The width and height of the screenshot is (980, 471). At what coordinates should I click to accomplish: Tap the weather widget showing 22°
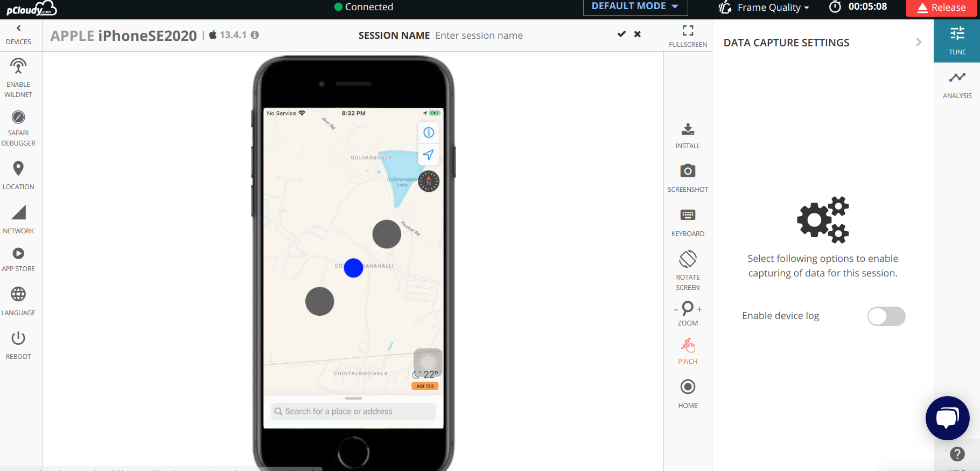[x=426, y=374]
